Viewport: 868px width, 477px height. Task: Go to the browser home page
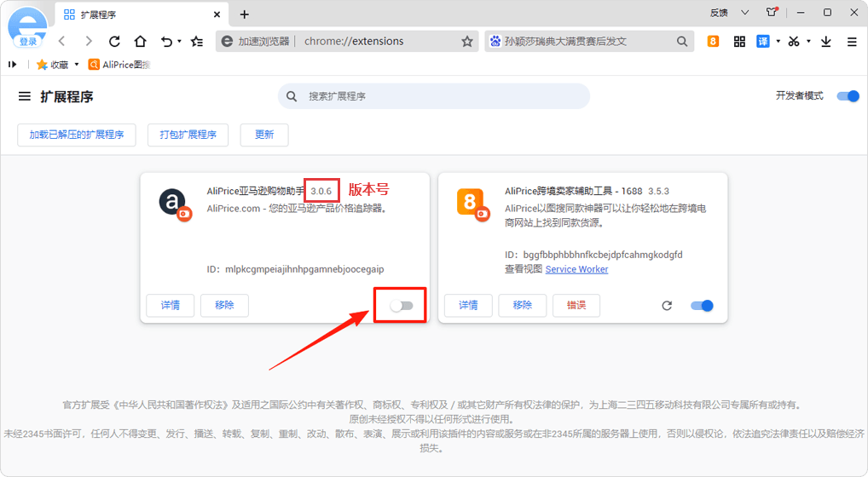coord(140,41)
